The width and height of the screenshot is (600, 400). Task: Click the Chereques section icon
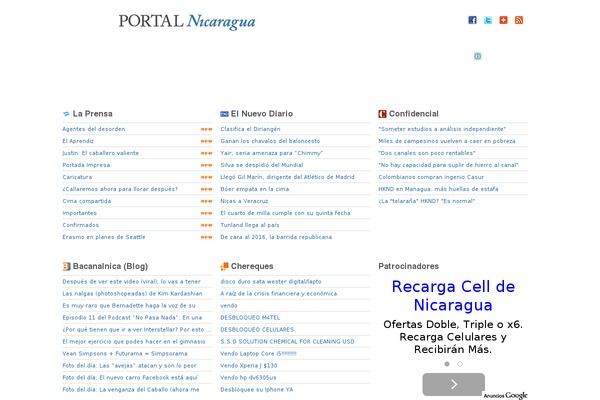(224, 266)
